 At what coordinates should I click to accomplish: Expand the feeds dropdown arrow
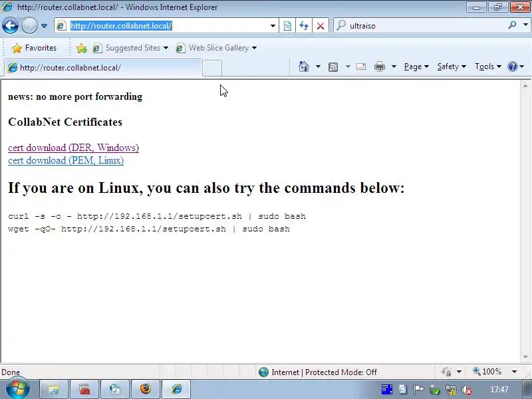click(x=348, y=66)
